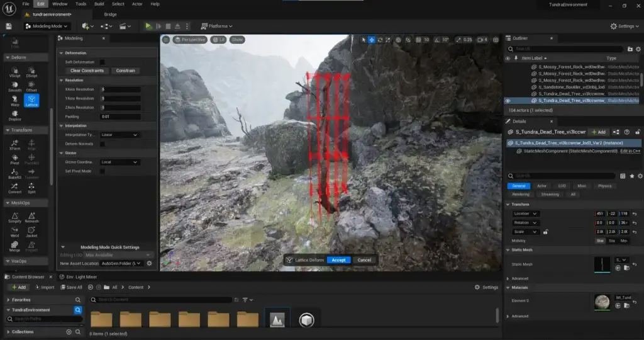Click the Save icon in main toolbar
The width and height of the screenshot is (644, 340).
9,26
